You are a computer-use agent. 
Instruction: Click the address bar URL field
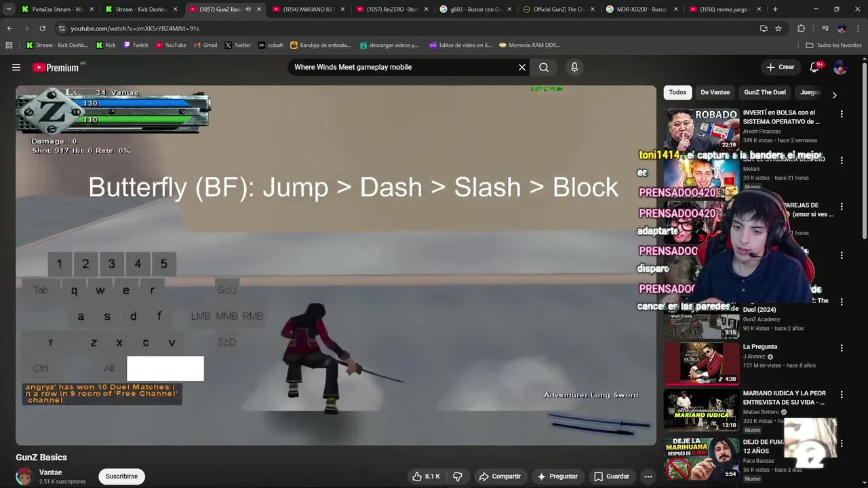(x=407, y=28)
